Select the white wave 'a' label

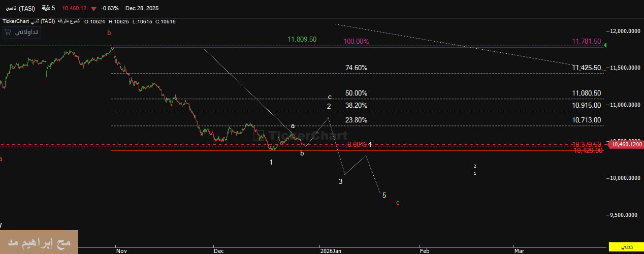coord(293,126)
